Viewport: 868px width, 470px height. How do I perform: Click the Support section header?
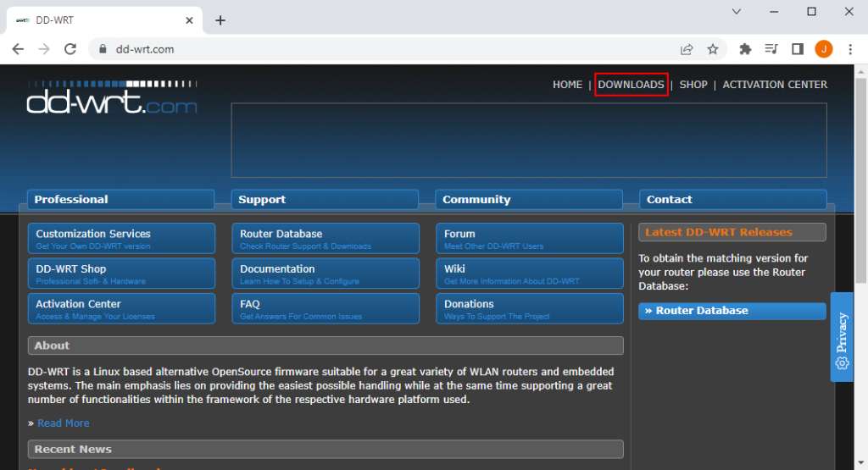pos(325,200)
